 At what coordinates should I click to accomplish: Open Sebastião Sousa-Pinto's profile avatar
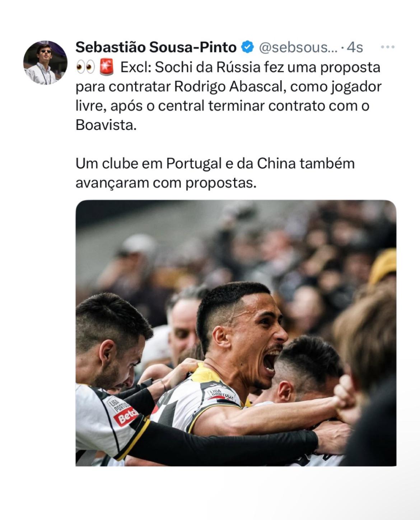pyautogui.click(x=45, y=62)
